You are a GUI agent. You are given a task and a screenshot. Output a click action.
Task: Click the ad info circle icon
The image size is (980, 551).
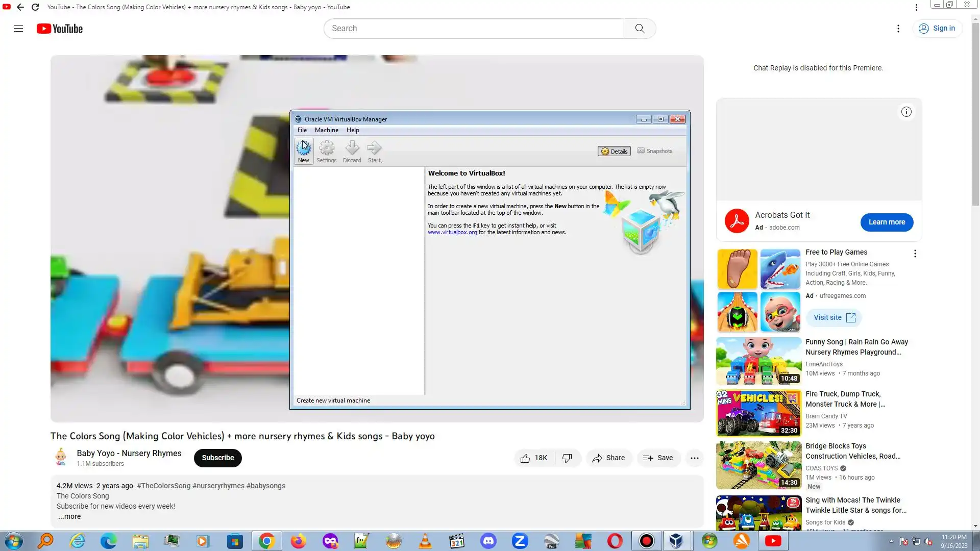906,112
